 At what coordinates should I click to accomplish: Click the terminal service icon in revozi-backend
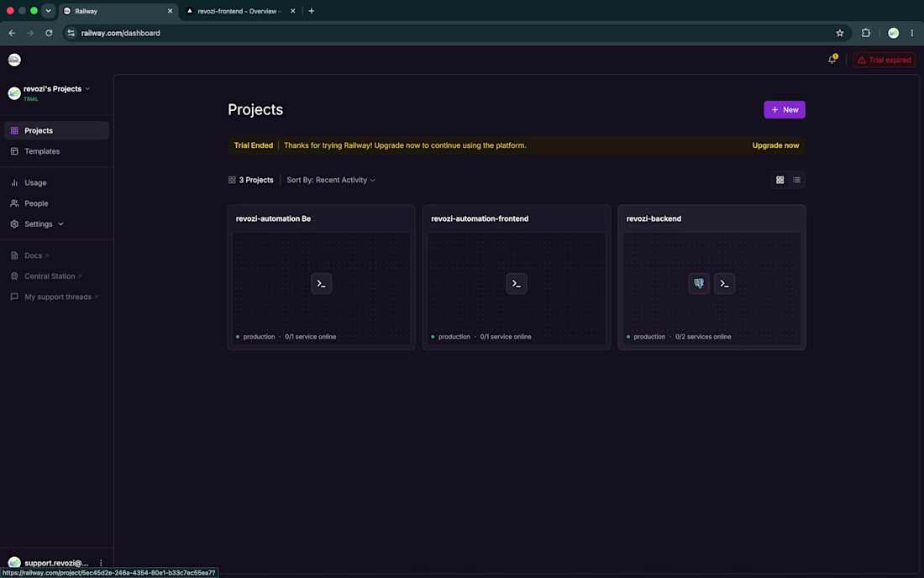click(724, 284)
